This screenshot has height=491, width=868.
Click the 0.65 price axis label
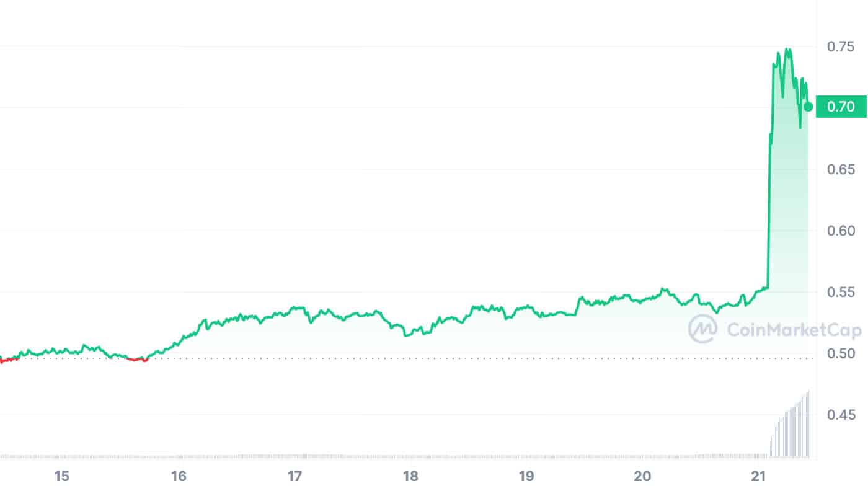(x=841, y=169)
